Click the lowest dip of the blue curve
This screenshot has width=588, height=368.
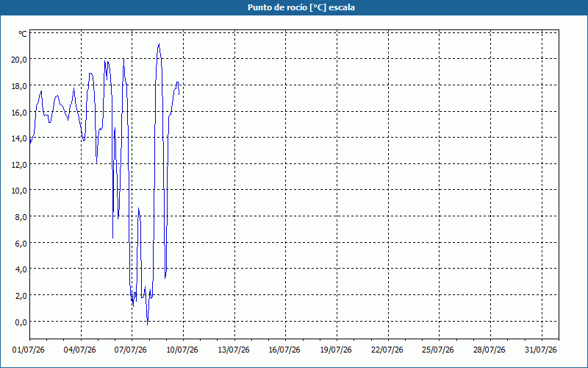[x=148, y=325]
